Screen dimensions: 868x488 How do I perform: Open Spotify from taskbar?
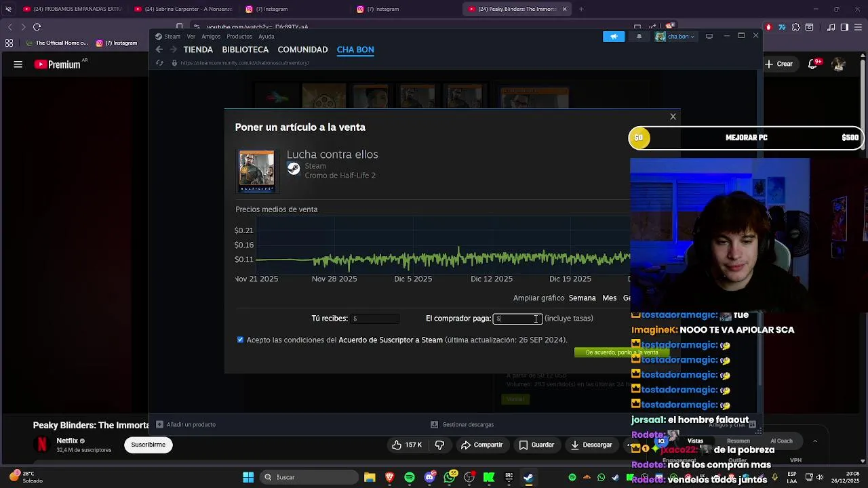410,477
